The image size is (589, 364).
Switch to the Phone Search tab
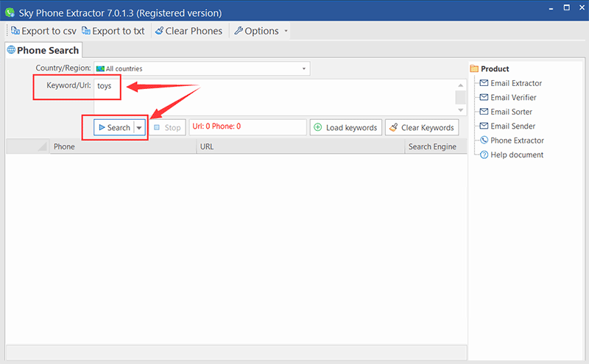[x=43, y=50]
